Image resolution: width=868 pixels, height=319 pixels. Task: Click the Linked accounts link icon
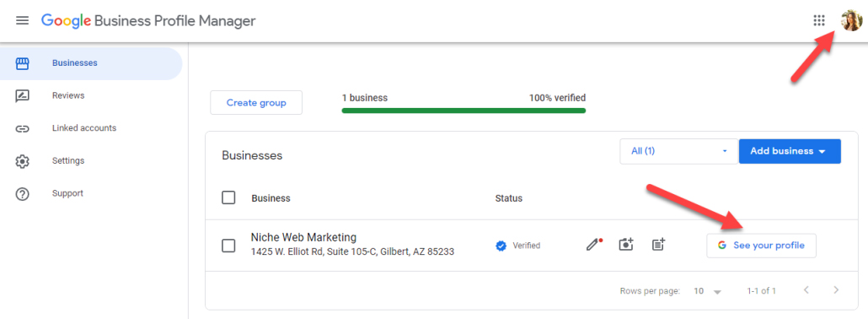(22, 129)
